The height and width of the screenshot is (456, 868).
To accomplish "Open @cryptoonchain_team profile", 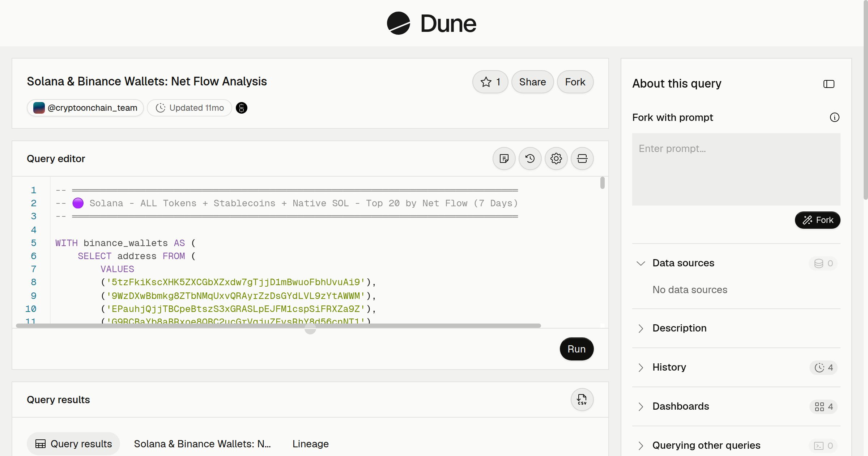I will pyautogui.click(x=85, y=108).
